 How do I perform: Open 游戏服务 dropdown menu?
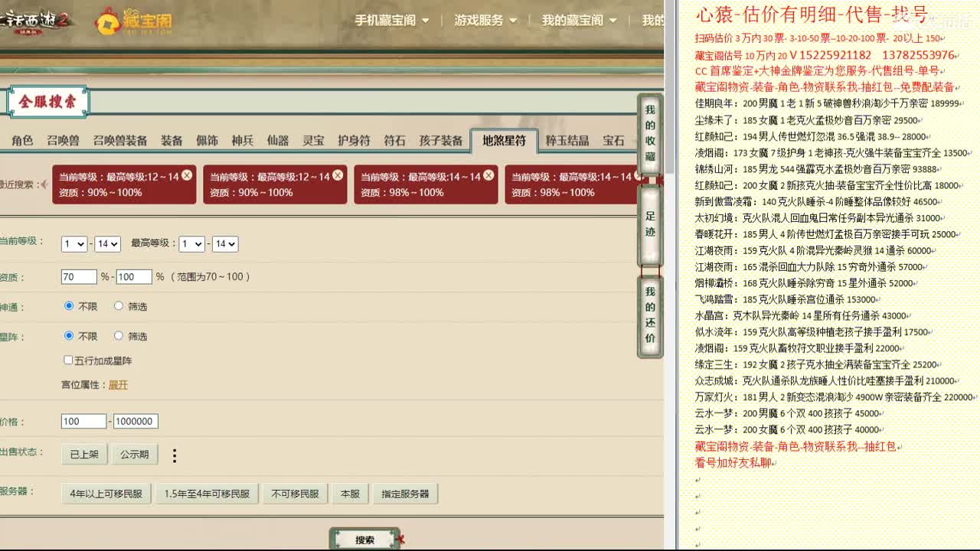485,21
